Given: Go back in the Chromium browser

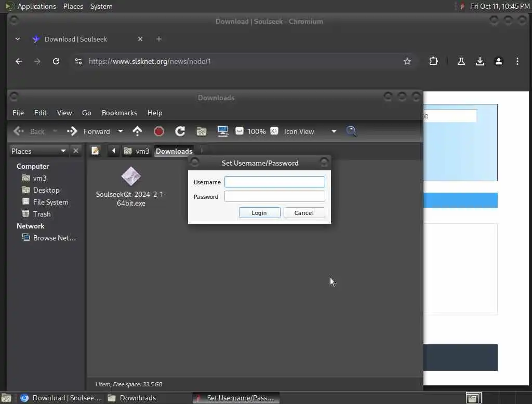Looking at the screenshot, I should (x=19, y=61).
